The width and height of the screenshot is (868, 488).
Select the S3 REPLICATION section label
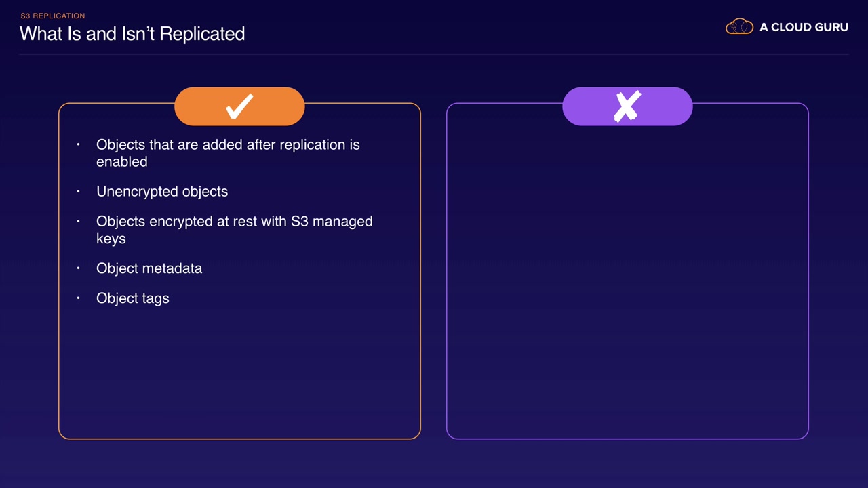point(53,16)
